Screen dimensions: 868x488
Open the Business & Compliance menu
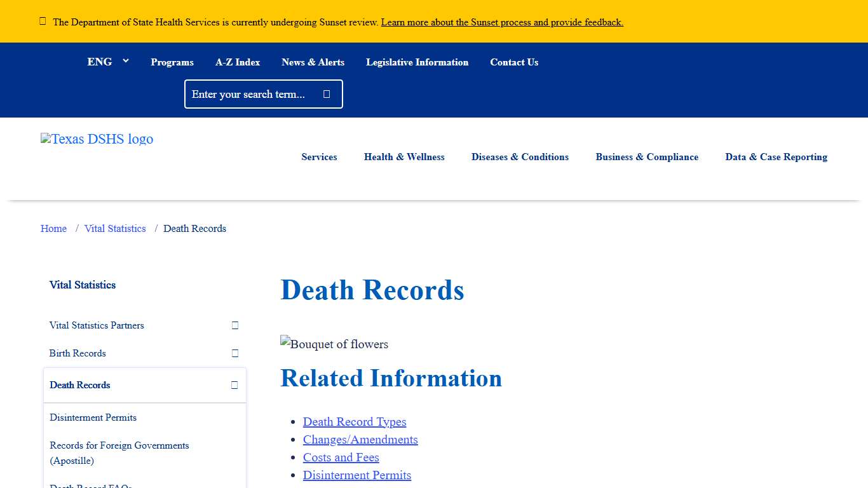[x=647, y=157]
